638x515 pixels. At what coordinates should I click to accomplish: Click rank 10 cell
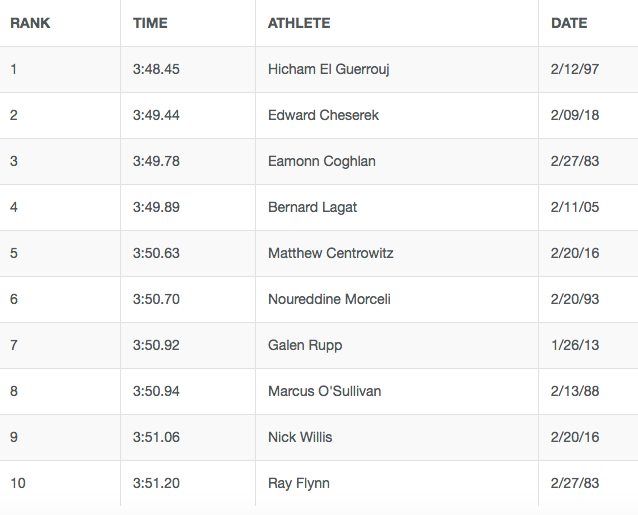(18, 483)
